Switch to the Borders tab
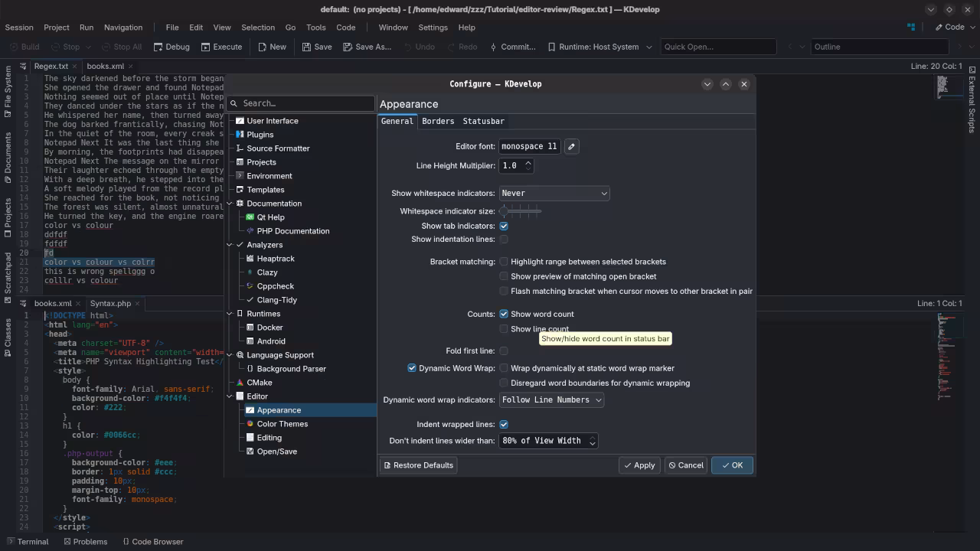 click(438, 121)
